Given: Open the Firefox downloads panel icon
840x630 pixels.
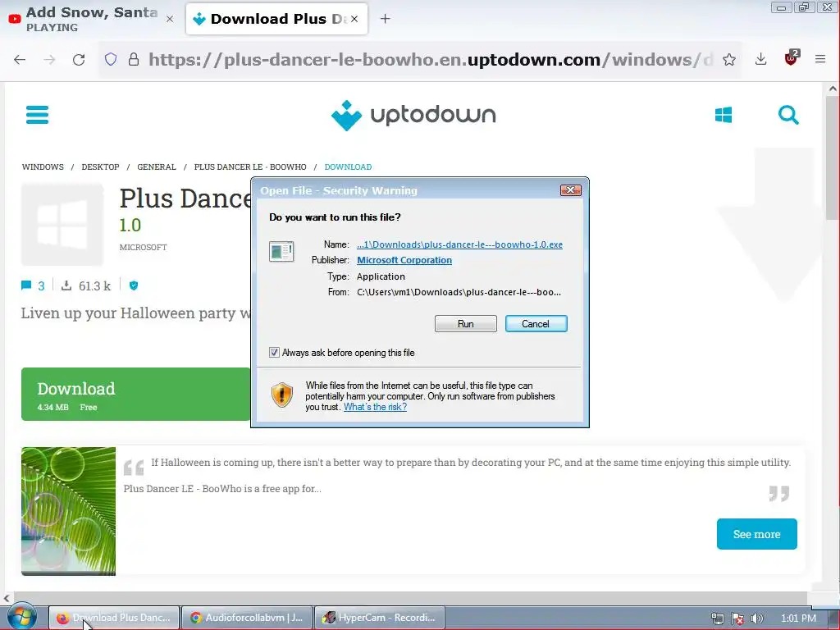Looking at the screenshot, I should click(x=760, y=59).
